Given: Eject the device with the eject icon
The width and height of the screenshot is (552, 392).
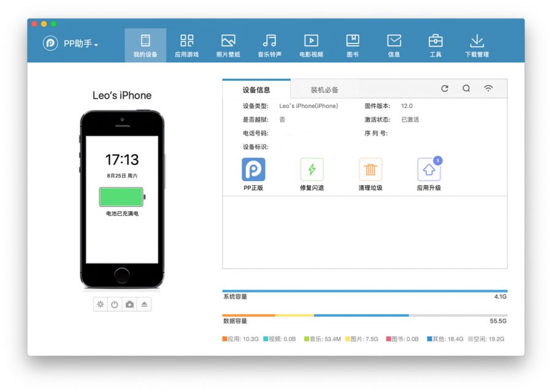Looking at the screenshot, I should pos(144,304).
